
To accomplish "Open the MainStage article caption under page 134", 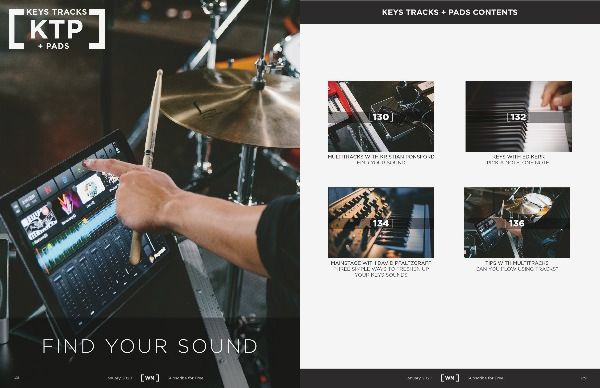I will pyautogui.click(x=381, y=269).
